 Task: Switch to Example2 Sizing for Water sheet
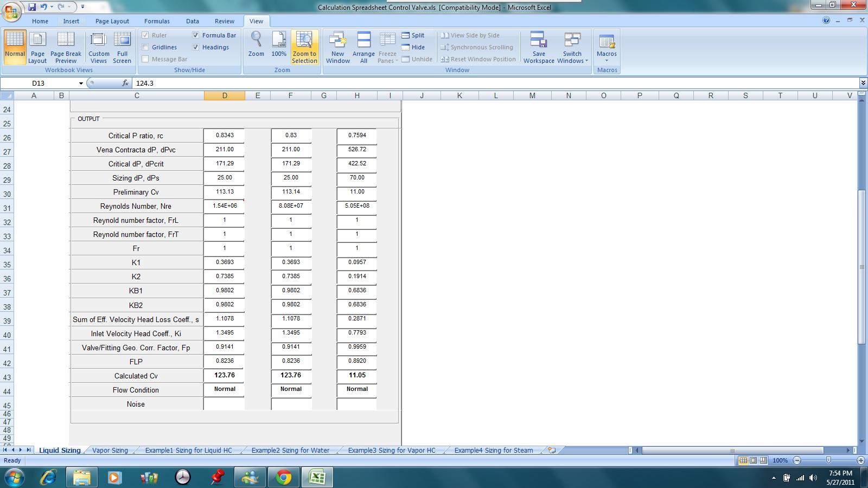pyautogui.click(x=290, y=450)
